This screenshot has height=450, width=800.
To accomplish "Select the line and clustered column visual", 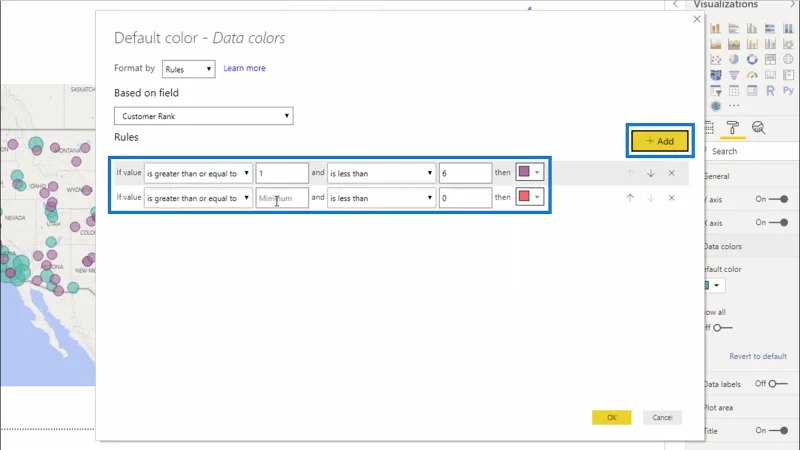I will tap(770, 44).
